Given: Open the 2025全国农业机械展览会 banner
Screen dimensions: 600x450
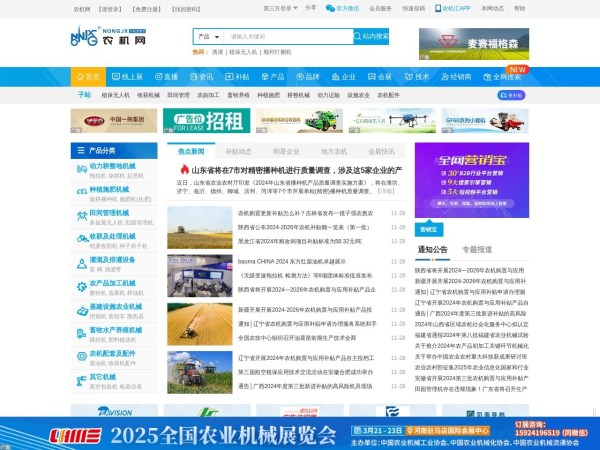Looking at the screenshot, I should click(300, 434).
